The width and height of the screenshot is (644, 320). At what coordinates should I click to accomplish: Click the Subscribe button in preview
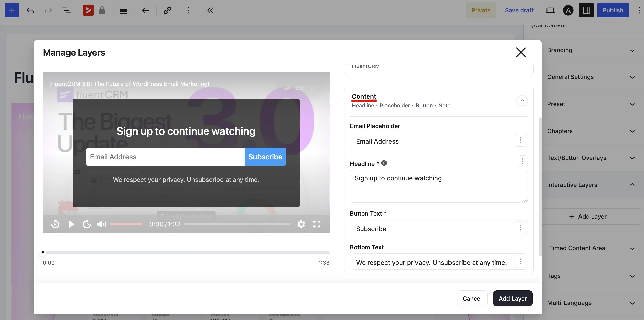265,157
